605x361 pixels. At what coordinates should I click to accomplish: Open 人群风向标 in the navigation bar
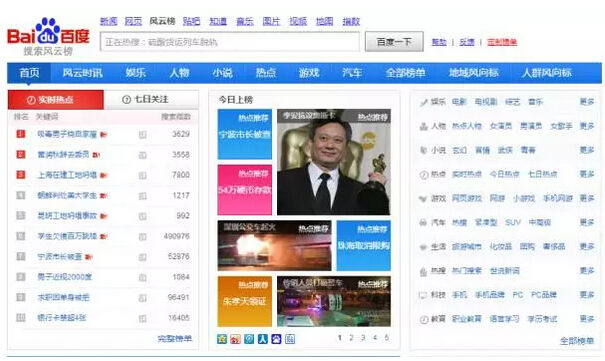click(x=546, y=73)
